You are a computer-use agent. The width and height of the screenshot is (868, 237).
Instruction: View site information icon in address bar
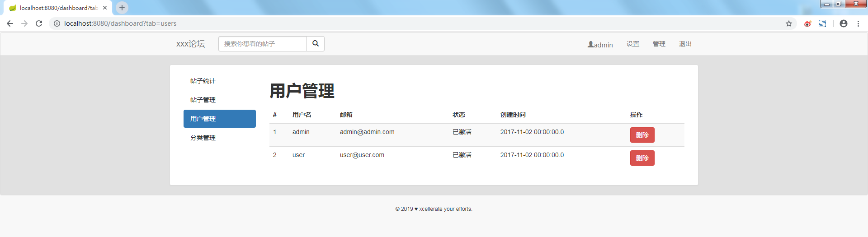coord(57,23)
